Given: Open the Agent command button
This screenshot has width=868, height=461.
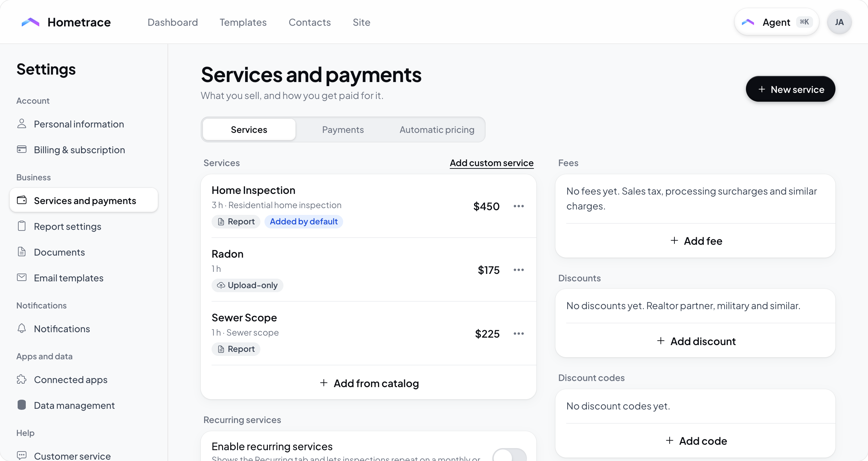Looking at the screenshot, I should click(x=776, y=22).
